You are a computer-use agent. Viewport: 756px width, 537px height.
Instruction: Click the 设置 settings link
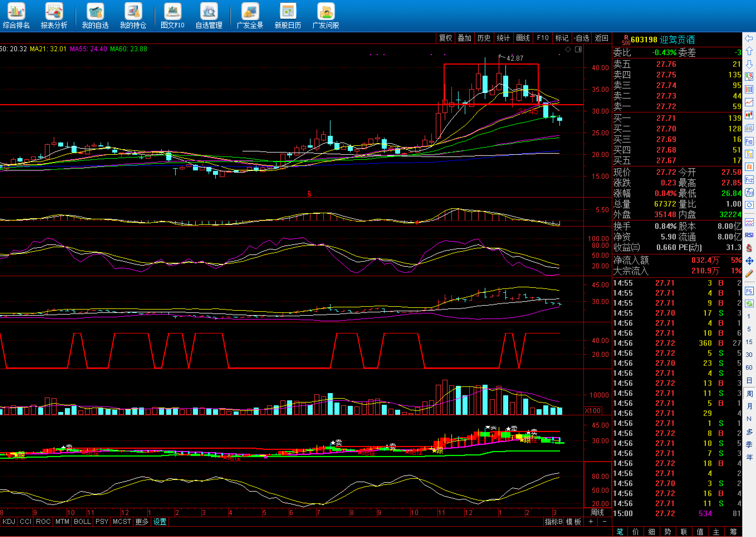160,521
